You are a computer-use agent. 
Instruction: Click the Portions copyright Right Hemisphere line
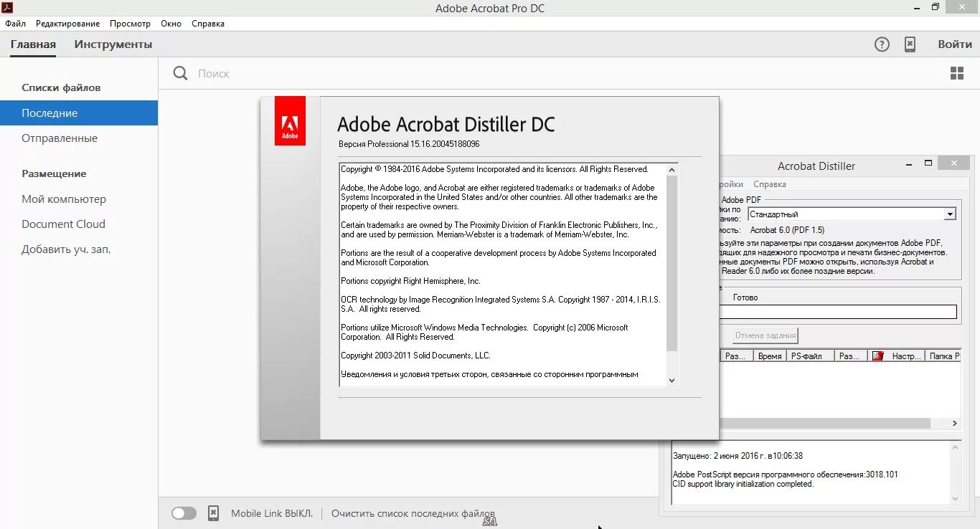(x=410, y=281)
